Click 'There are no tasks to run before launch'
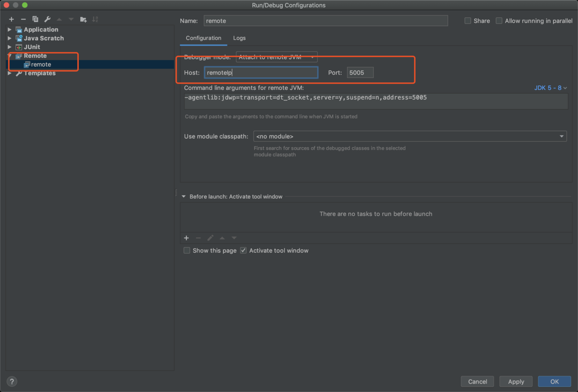578x392 pixels. point(376,214)
